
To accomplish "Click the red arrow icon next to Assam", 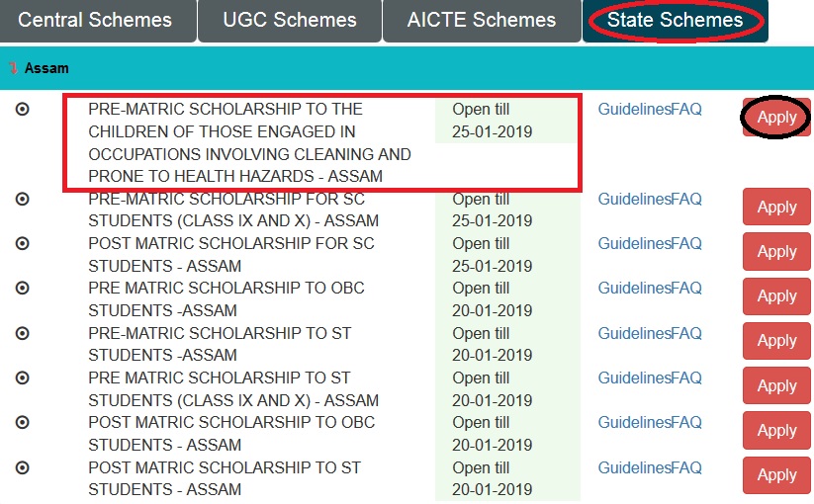I will coord(13,69).
